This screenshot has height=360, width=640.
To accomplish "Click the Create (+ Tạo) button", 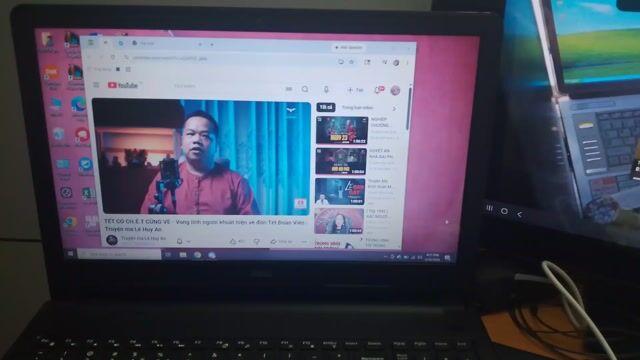I will coord(355,90).
